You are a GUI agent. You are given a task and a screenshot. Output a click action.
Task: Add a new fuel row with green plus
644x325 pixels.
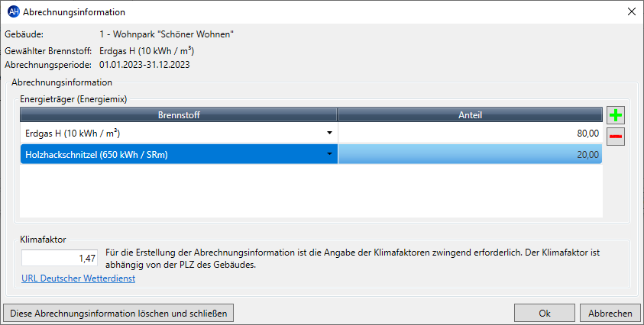(615, 115)
